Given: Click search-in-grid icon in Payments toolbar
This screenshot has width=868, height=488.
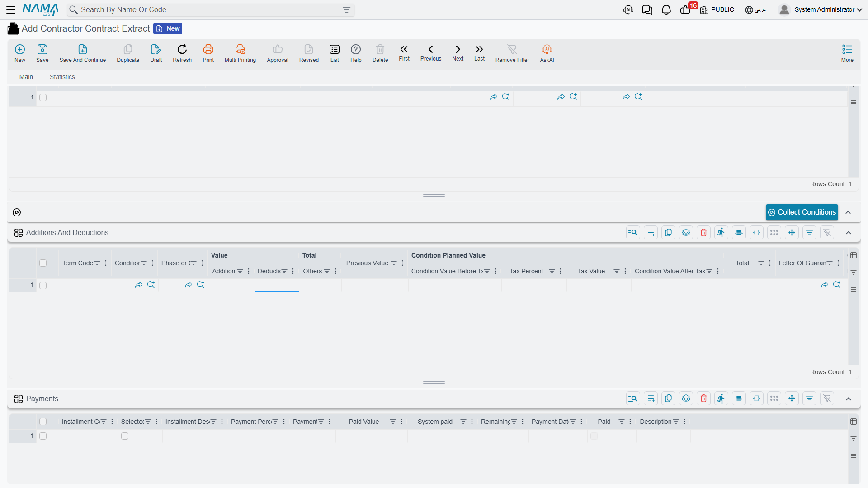Looking at the screenshot, I should coord(633,399).
